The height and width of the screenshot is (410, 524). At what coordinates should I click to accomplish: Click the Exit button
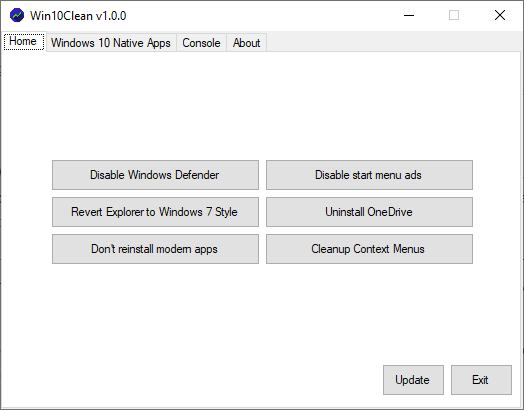[481, 380]
